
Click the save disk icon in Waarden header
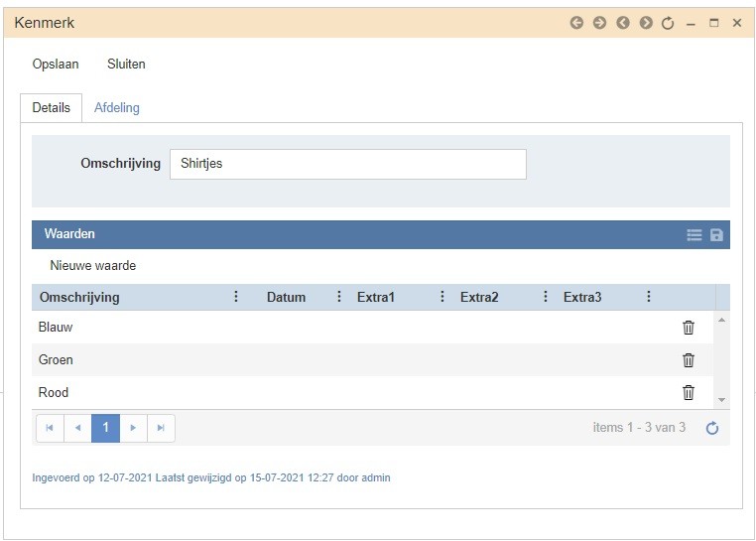tap(716, 235)
